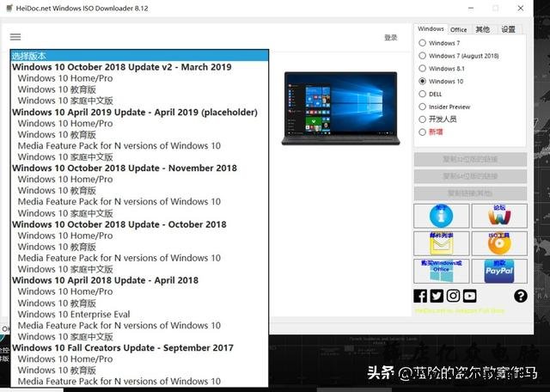Click the Windows 10 laptop preview image
Screen dimensions: 550x392
point(340,108)
